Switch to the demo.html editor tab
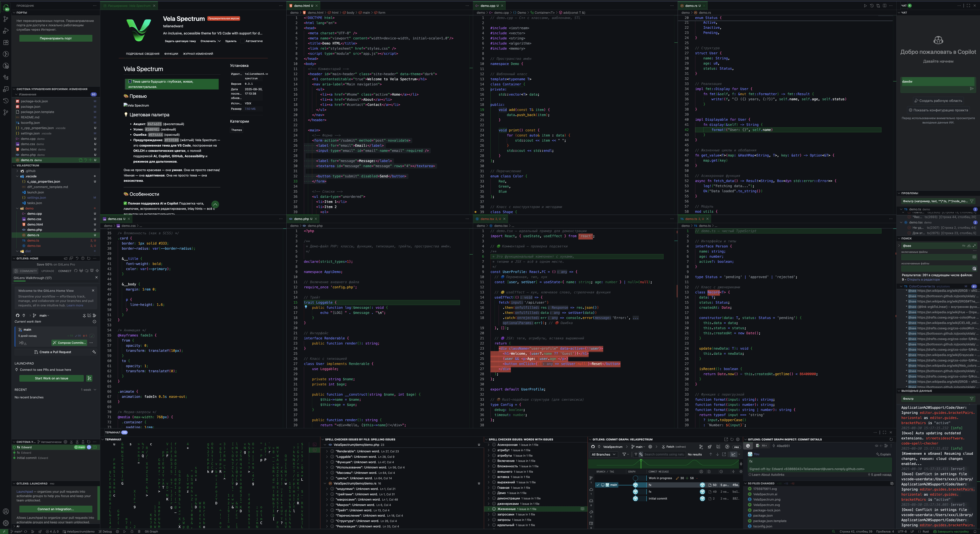Screen dimensions: 980x534 [304, 6]
